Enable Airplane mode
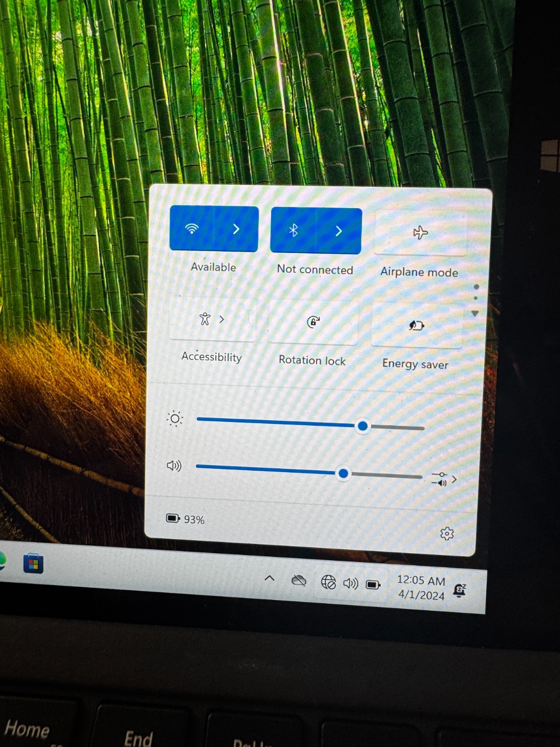The height and width of the screenshot is (747, 560). [420, 233]
